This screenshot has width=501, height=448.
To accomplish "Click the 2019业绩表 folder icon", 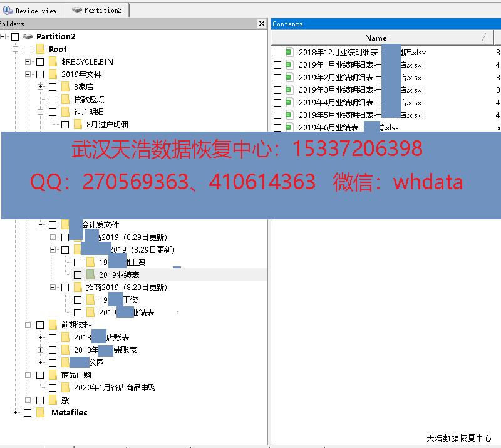I will pos(90,275).
